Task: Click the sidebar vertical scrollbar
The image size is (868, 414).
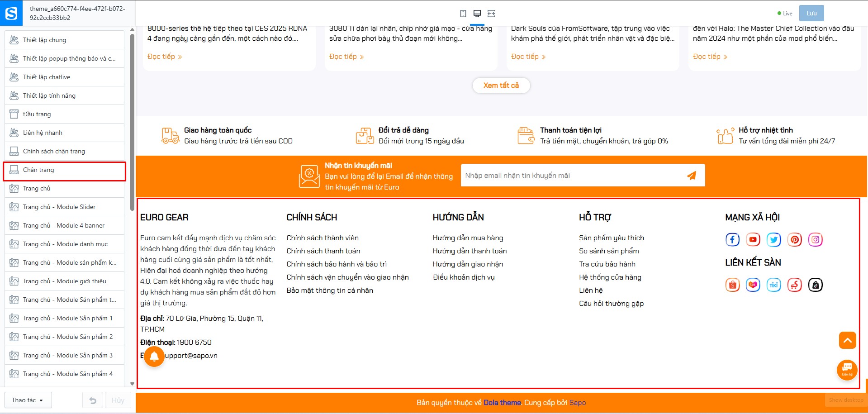Action: tap(132, 122)
